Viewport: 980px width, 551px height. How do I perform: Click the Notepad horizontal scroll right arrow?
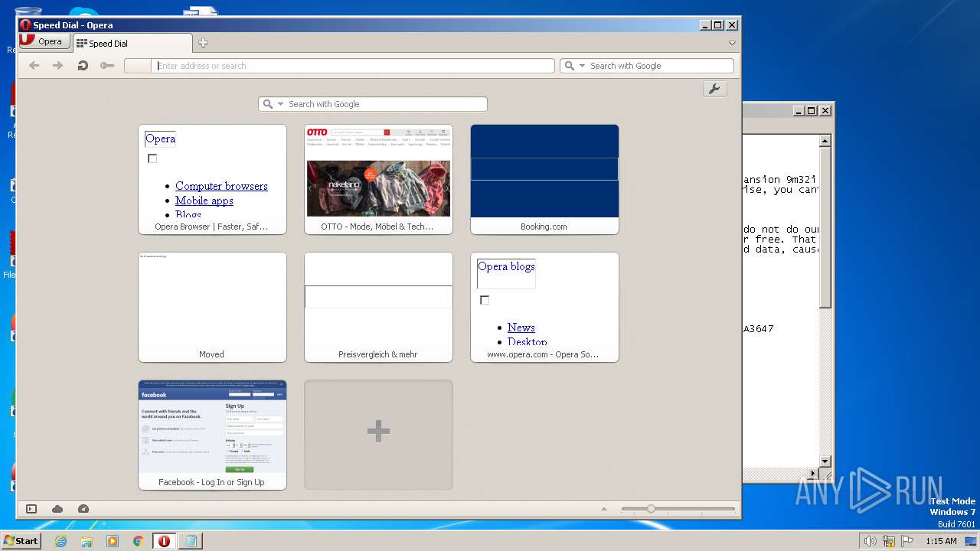pos(814,474)
